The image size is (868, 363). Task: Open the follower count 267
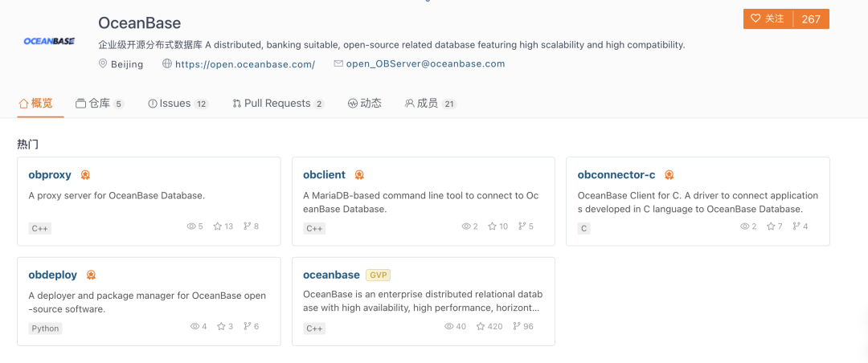pos(811,18)
